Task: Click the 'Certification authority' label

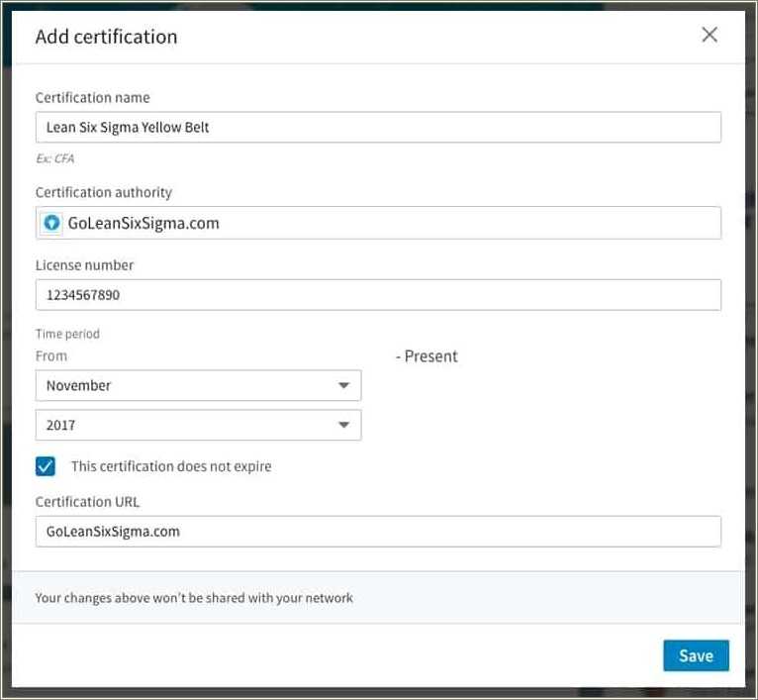Action: (x=104, y=192)
